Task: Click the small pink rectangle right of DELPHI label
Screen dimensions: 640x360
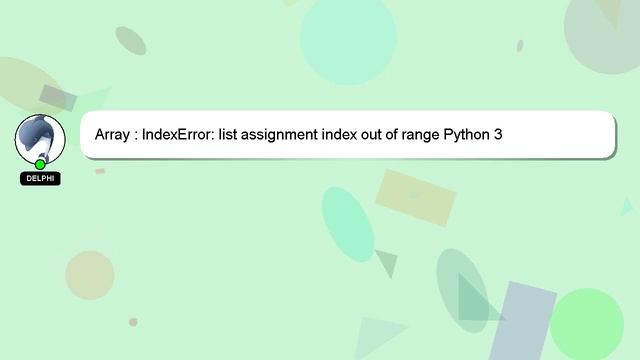Action: pyautogui.click(x=100, y=171)
